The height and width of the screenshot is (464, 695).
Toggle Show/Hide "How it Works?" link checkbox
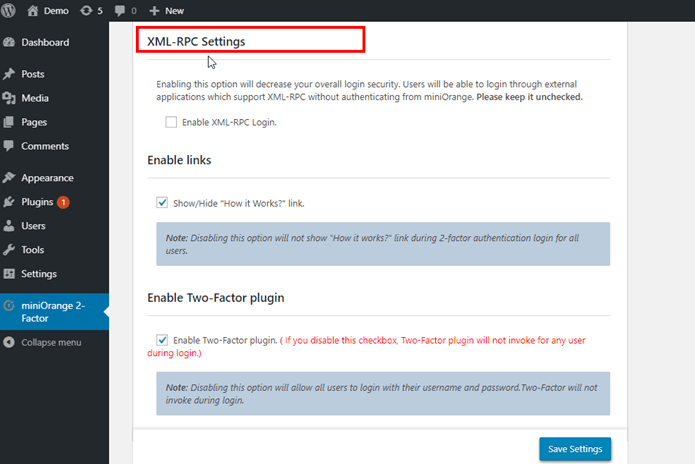pyautogui.click(x=162, y=203)
